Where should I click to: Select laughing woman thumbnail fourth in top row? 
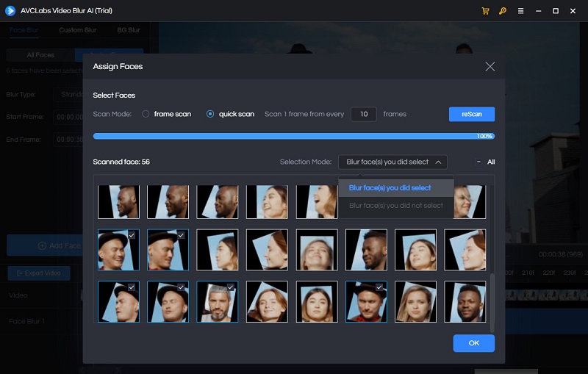click(267, 201)
